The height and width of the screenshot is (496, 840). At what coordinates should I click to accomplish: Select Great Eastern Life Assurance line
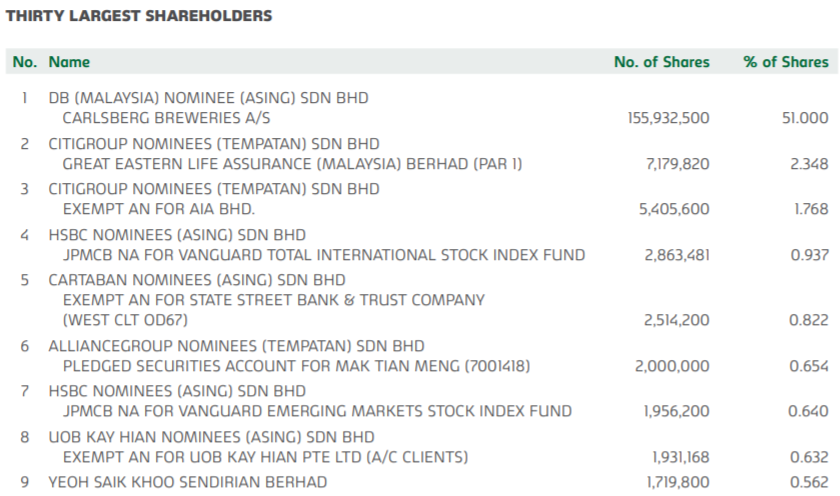(x=292, y=164)
